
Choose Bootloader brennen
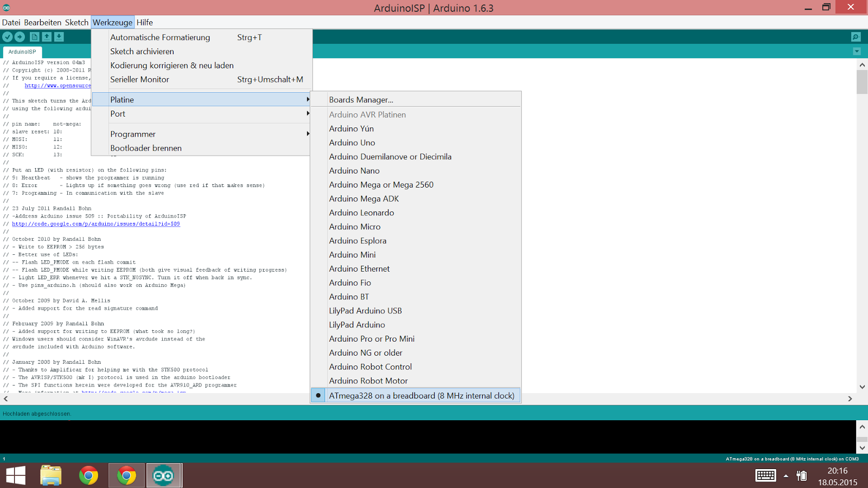coord(202,148)
